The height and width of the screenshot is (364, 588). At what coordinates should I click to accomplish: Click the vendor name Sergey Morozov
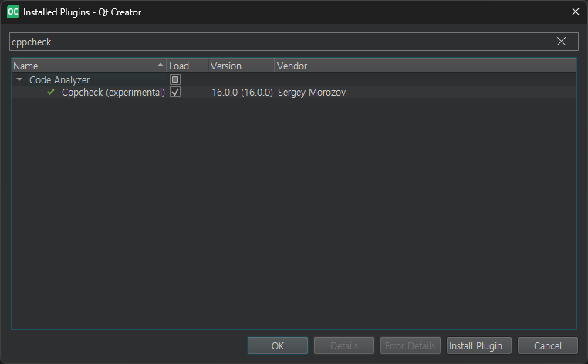click(312, 93)
